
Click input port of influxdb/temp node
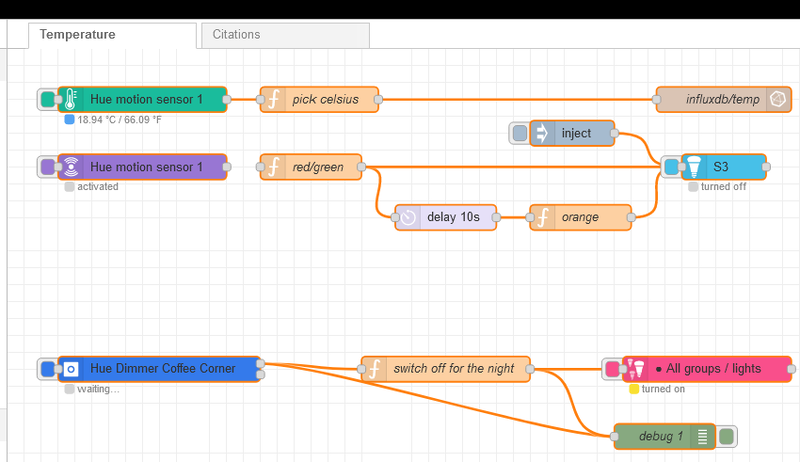[x=657, y=99]
